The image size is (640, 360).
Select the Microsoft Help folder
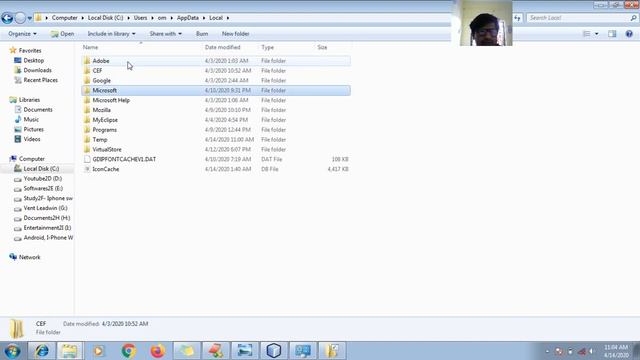pyautogui.click(x=216, y=100)
